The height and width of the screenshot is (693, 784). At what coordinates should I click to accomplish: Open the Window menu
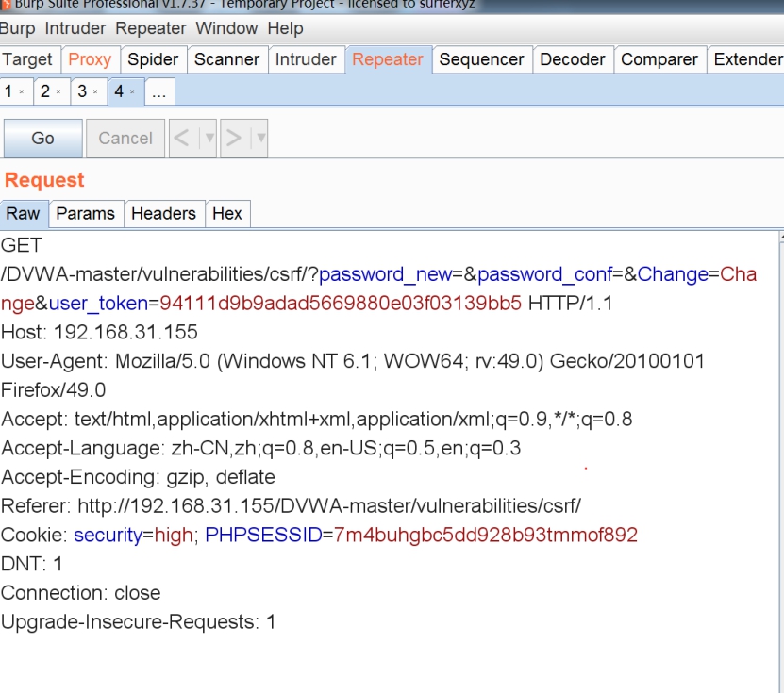click(226, 28)
